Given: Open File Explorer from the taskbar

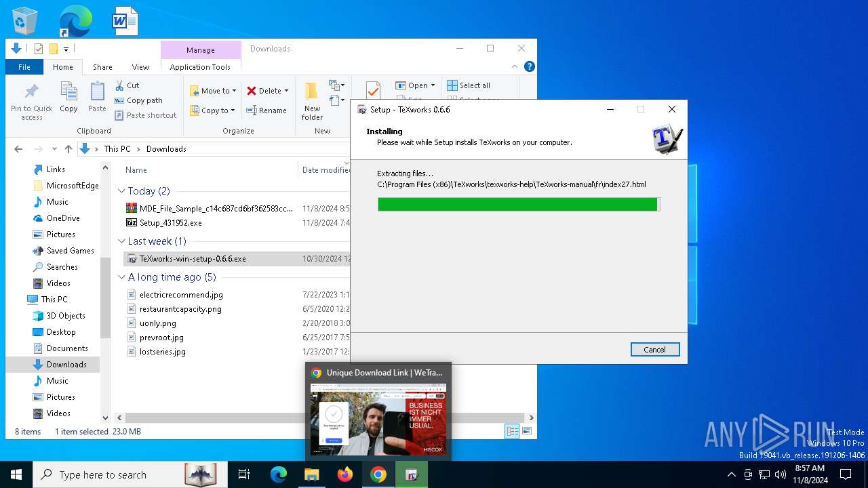Looking at the screenshot, I should pos(312,474).
